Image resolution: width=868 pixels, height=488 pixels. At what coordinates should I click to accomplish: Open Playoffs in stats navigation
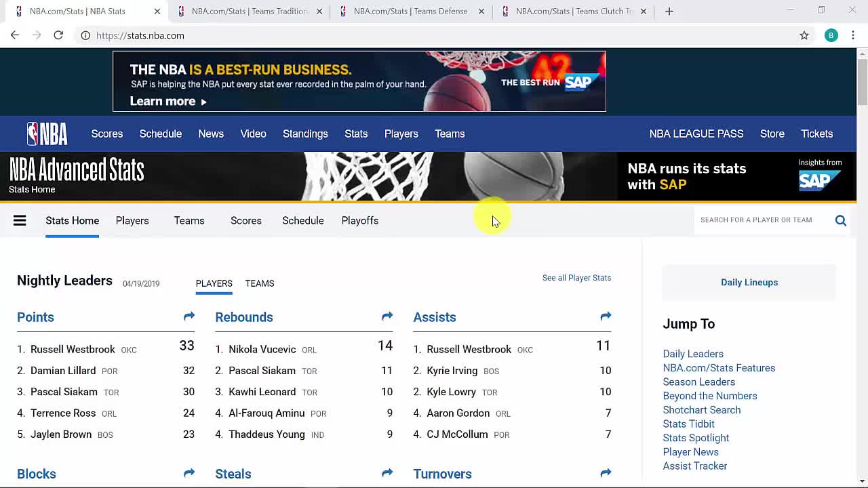pyautogui.click(x=359, y=220)
